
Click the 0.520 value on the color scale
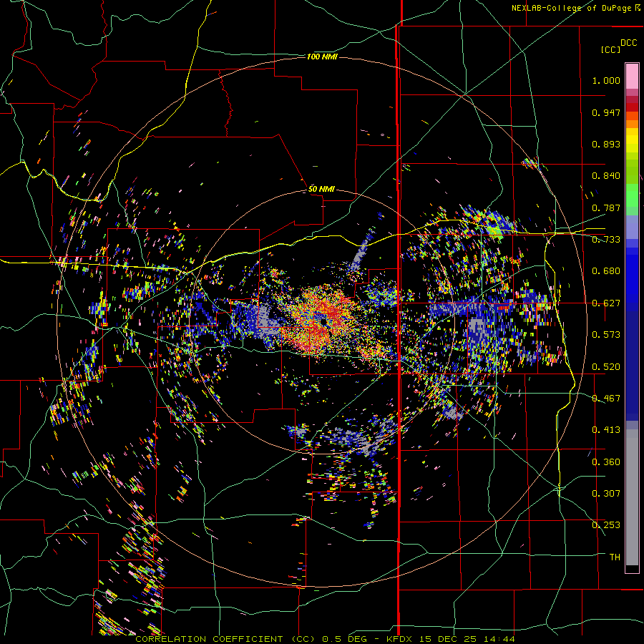pyautogui.click(x=606, y=367)
